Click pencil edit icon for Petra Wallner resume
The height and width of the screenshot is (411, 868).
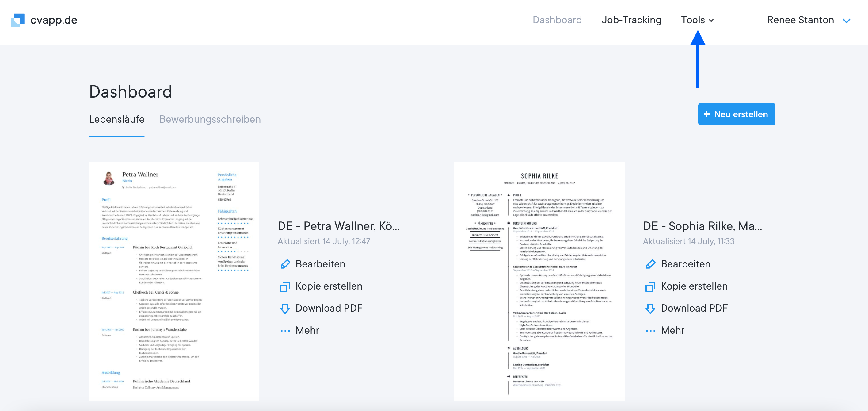[285, 264]
